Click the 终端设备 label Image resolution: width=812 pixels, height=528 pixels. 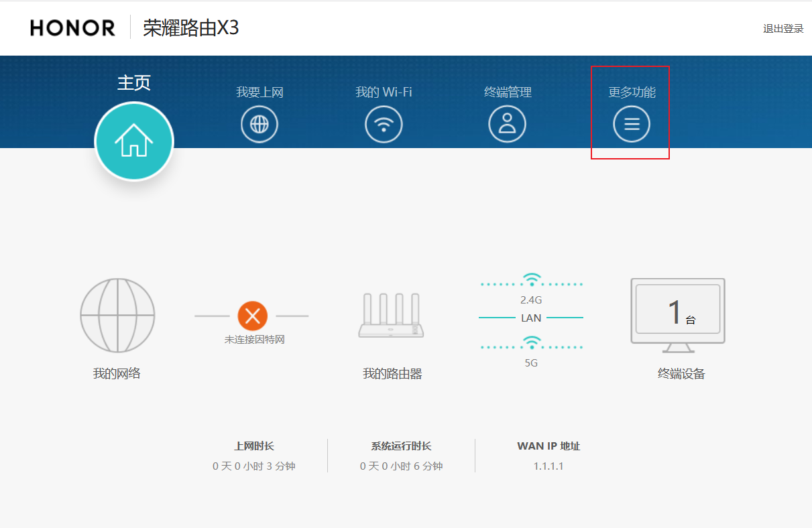click(681, 374)
